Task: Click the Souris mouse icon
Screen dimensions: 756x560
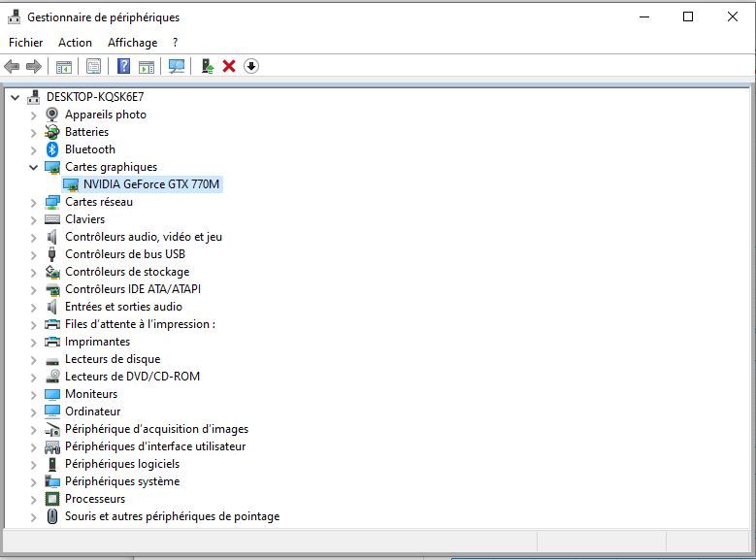Action: (52, 516)
